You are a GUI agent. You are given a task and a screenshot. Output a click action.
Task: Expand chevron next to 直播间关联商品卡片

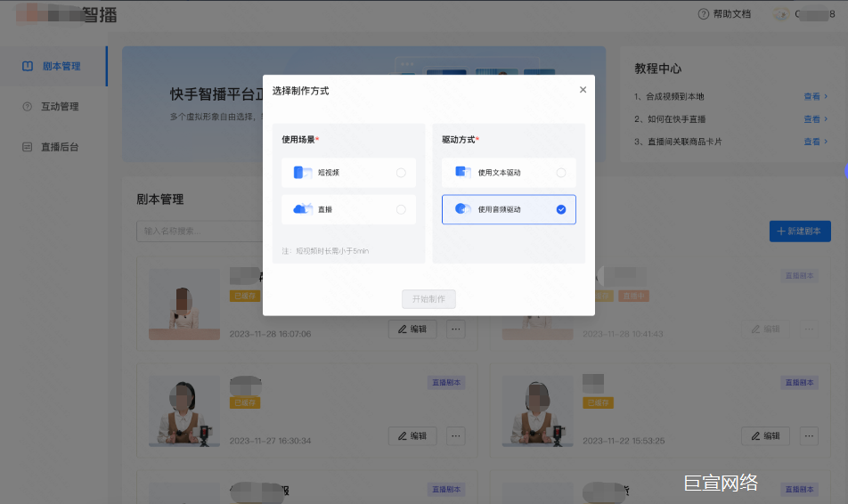click(826, 142)
